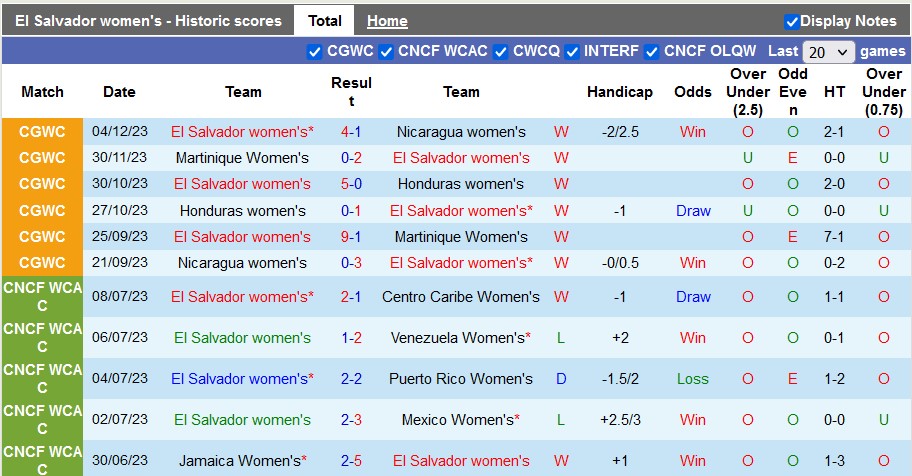Open the 2-5 score against Jamaica
The width and height of the screenshot is (912, 476).
pyautogui.click(x=351, y=461)
